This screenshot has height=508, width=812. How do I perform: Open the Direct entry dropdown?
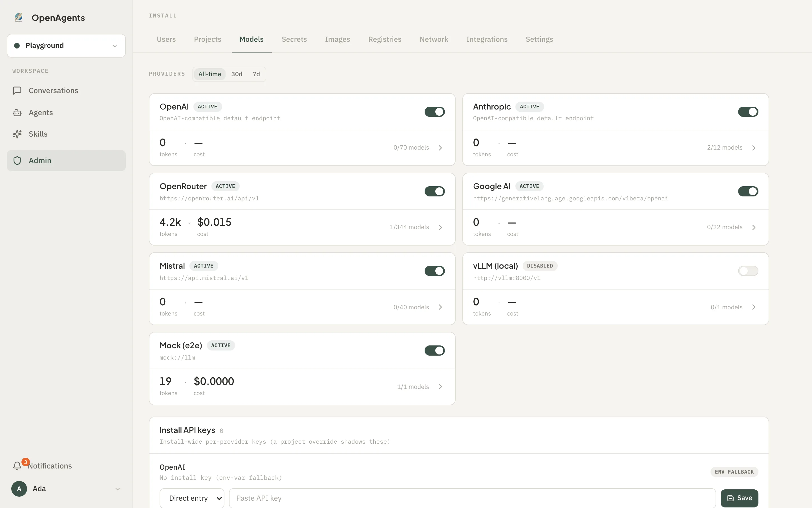192,498
